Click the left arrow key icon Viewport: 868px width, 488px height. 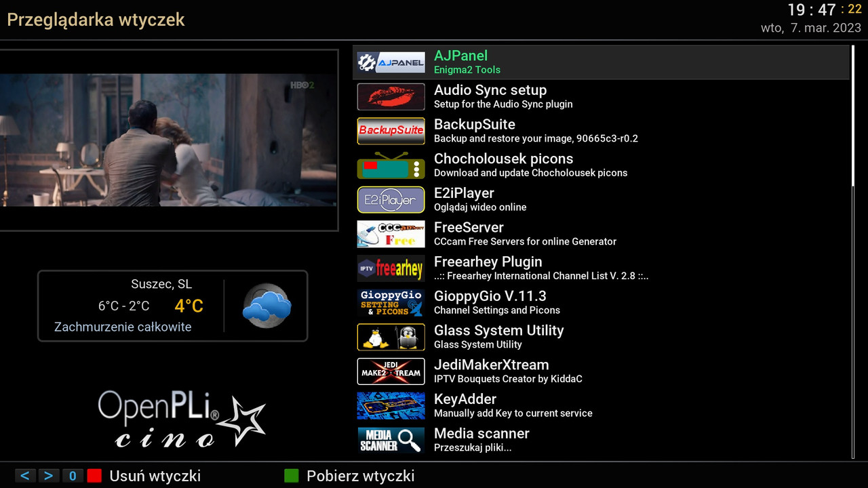coord(24,476)
